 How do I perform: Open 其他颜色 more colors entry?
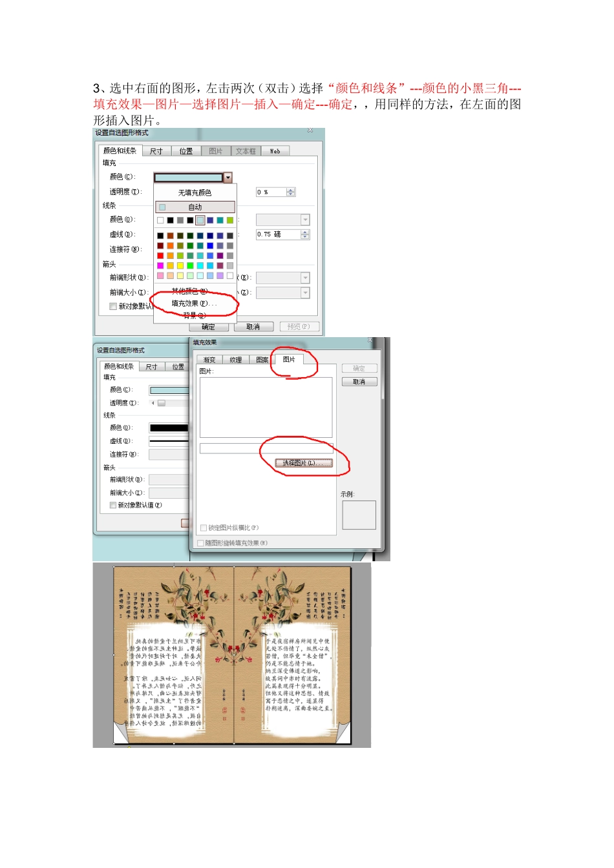click(189, 291)
